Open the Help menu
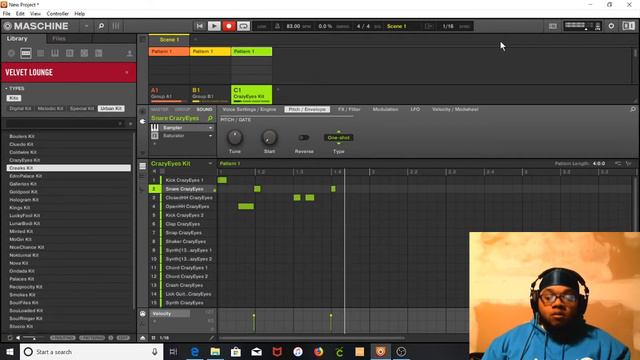The image size is (640, 360). 80,13
